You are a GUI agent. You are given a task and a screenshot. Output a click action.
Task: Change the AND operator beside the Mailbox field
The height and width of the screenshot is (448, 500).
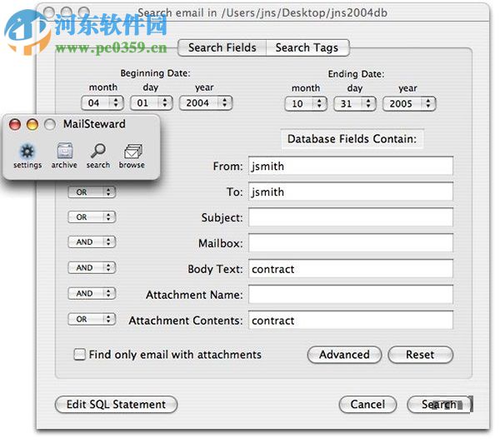92,241
